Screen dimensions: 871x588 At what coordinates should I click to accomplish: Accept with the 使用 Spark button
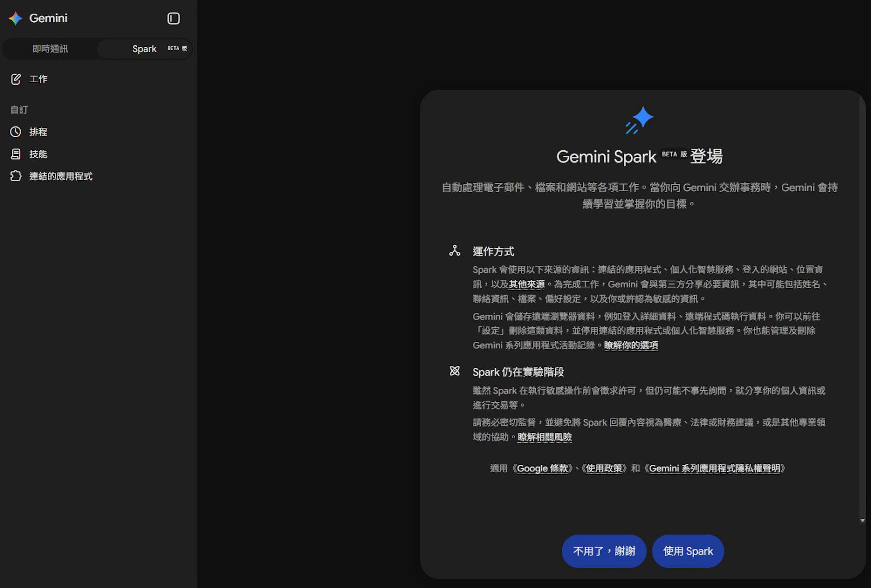tap(688, 551)
